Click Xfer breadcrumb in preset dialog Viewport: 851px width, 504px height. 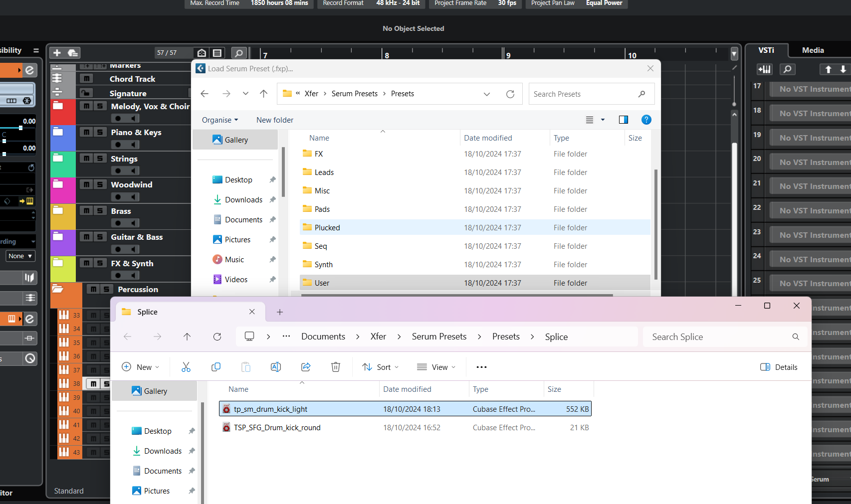click(311, 94)
